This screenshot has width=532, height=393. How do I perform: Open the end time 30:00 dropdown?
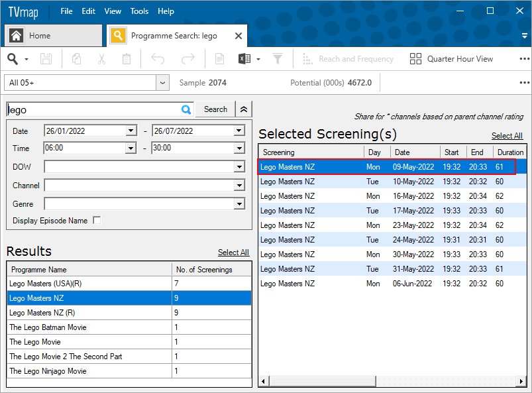pos(239,148)
